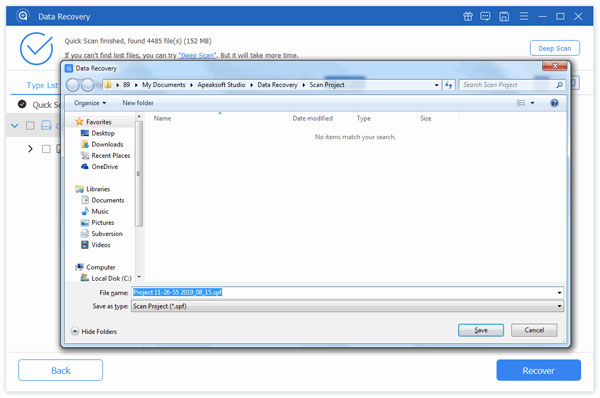Click the gift box icon in title bar

click(468, 16)
